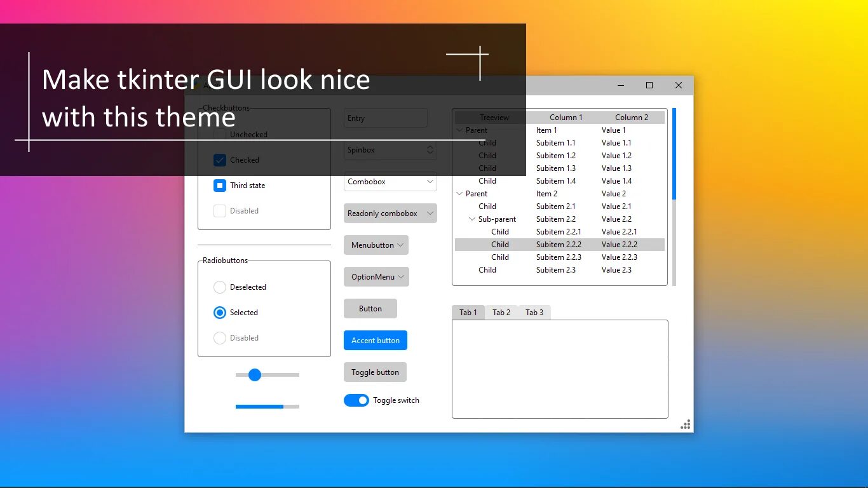The image size is (868, 488).
Task: Open the Readonly combobox list
Action: 390,213
